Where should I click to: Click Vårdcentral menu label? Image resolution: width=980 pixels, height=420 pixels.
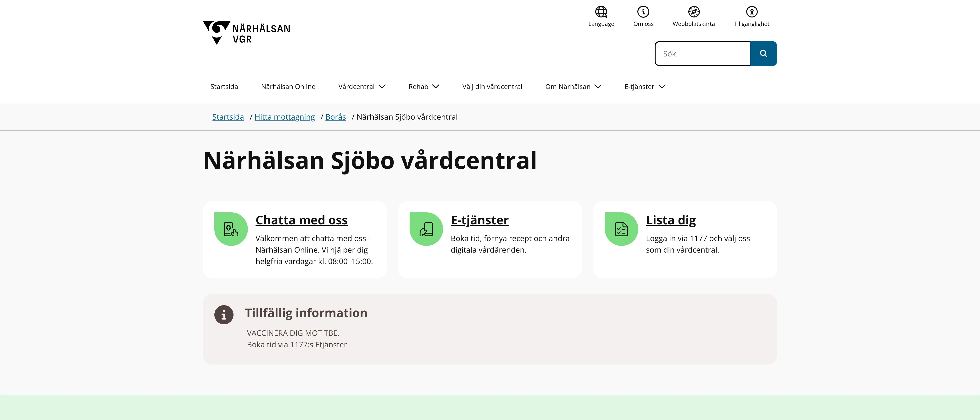[x=356, y=86]
